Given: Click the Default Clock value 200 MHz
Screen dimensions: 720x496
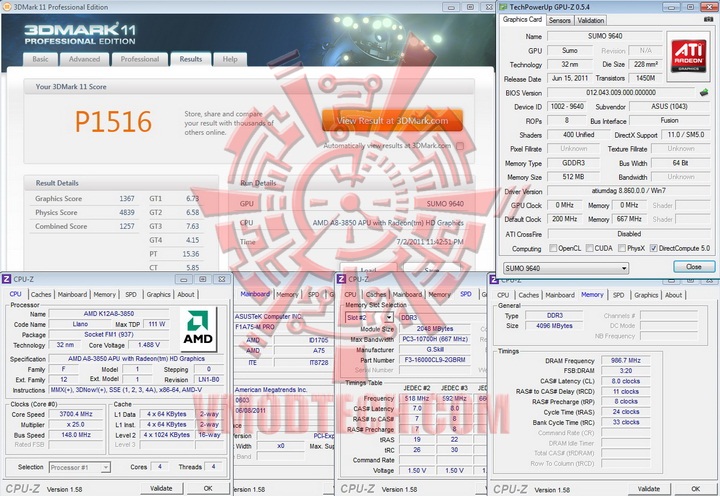Looking at the screenshot, I should click(x=564, y=219).
